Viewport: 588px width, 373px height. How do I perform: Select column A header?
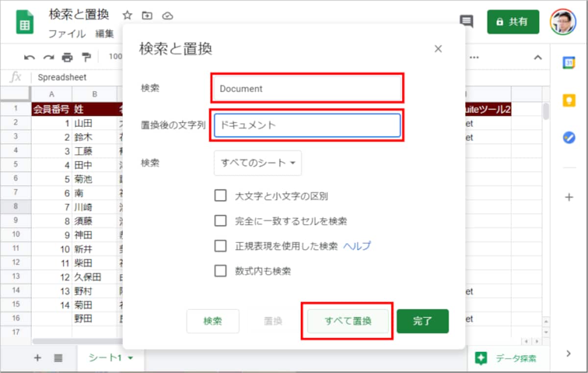51,94
